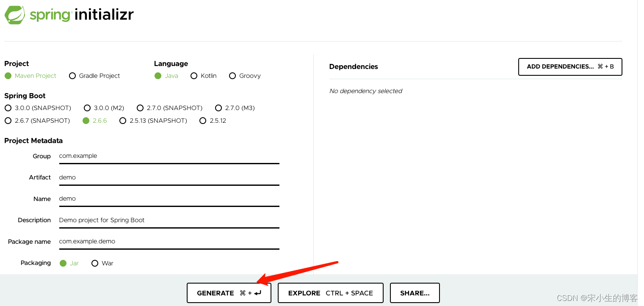644x306 pixels.
Task: Choose Kotlin as the language
Action: tap(203, 76)
